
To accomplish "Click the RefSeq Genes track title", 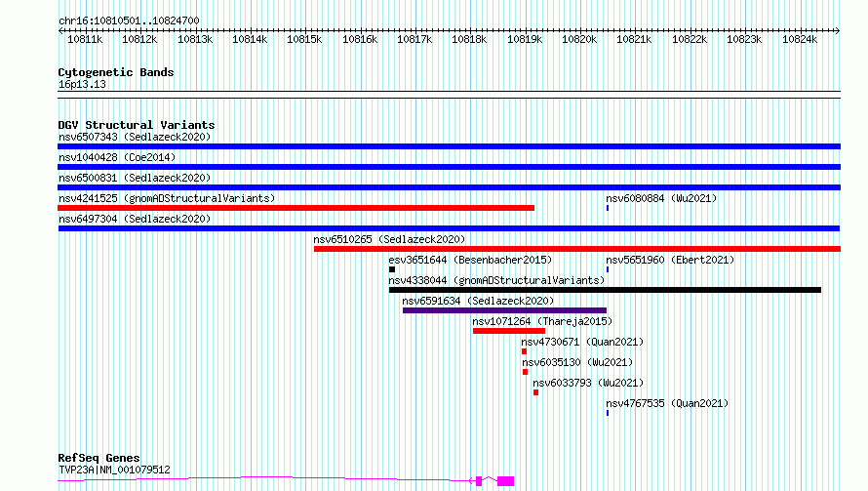I will coord(99,459).
